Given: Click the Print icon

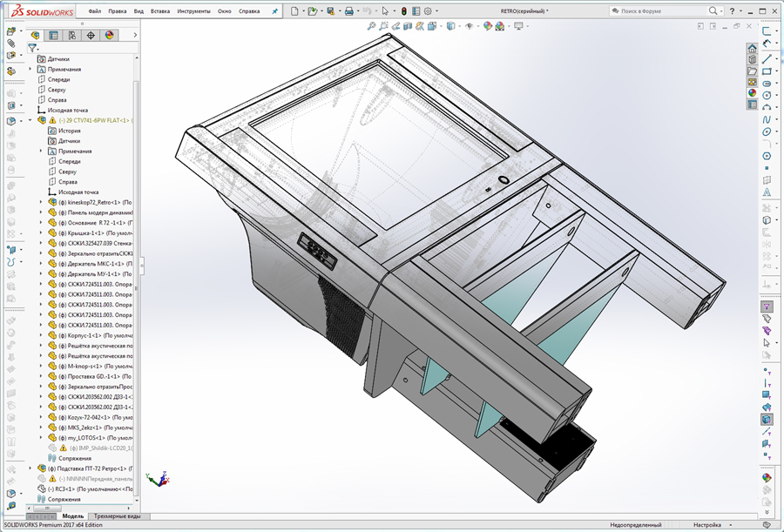Looking at the screenshot, I should [348, 10].
